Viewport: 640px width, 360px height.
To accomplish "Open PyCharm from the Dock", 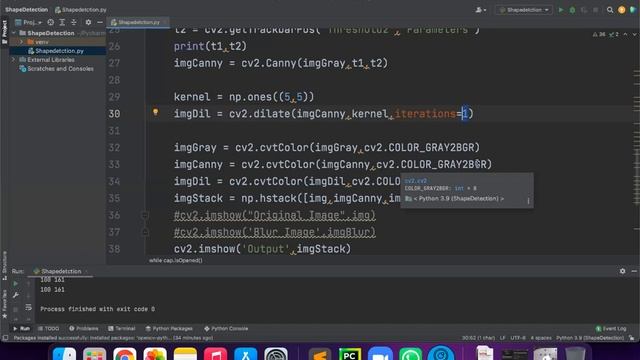I will (x=350, y=354).
